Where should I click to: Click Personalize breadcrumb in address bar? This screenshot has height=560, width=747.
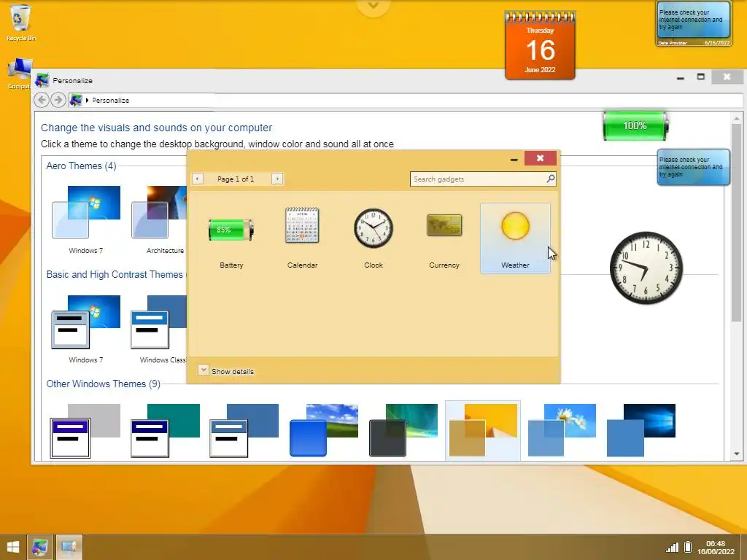click(x=111, y=101)
